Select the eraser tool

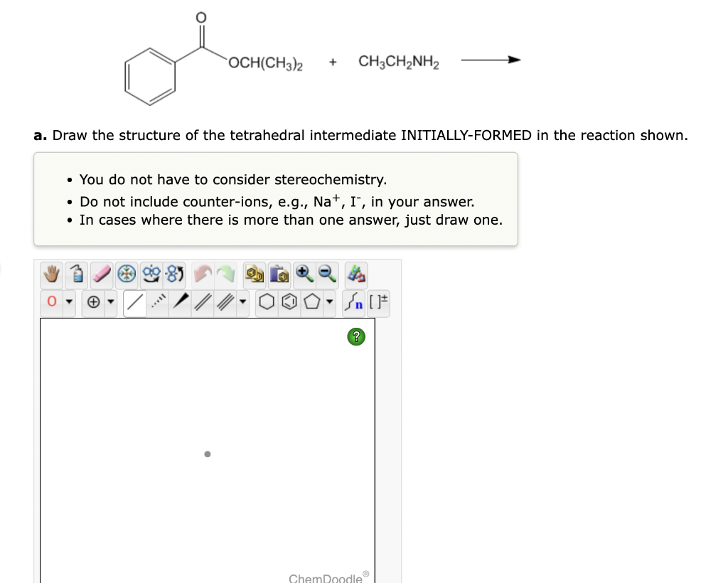(x=101, y=274)
